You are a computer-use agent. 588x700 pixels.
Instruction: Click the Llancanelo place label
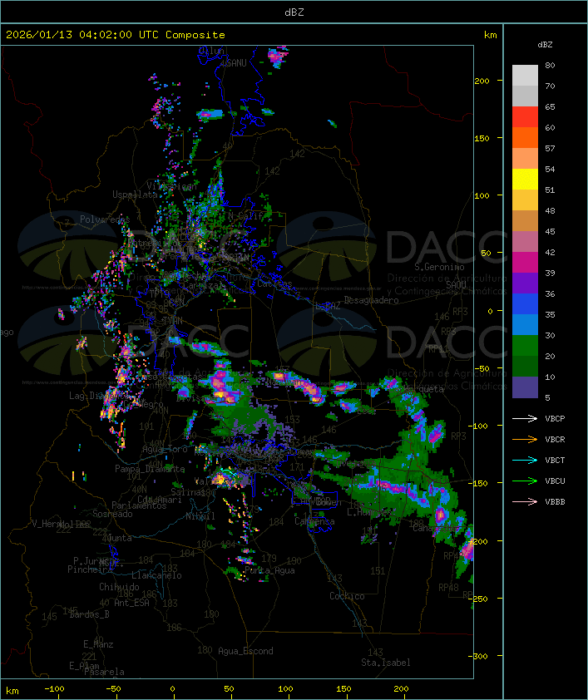[156, 576]
